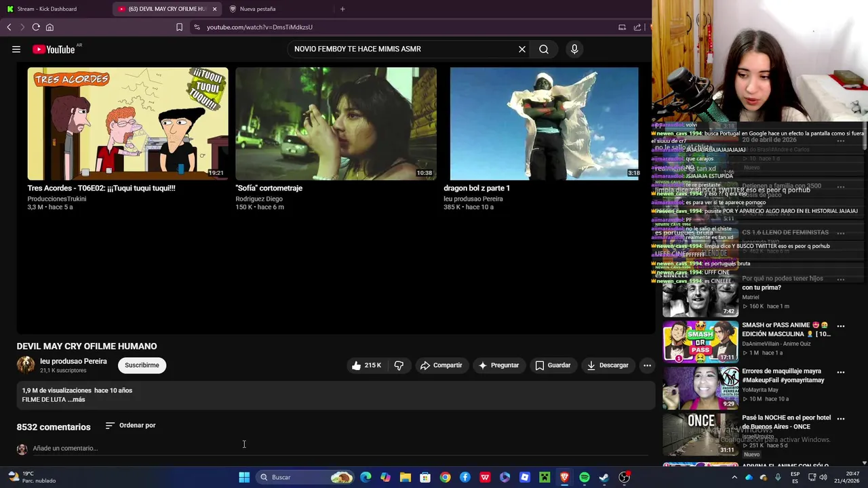Image resolution: width=868 pixels, height=488 pixels.
Task: Open picture-in-picture icon in the address bar
Action: coord(622,27)
